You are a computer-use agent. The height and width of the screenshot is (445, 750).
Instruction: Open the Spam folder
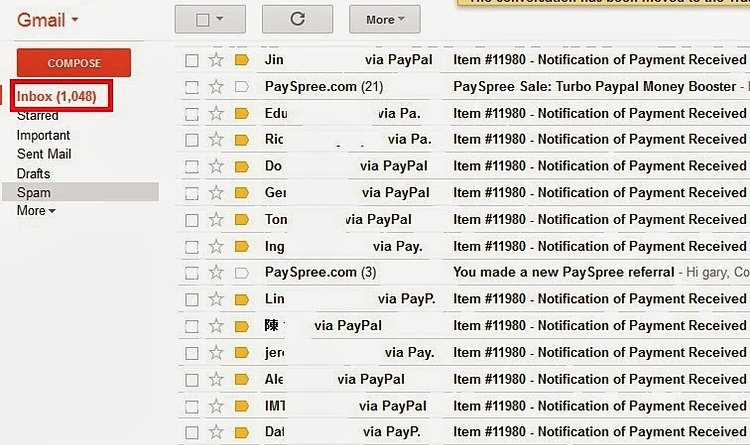click(80, 192)
